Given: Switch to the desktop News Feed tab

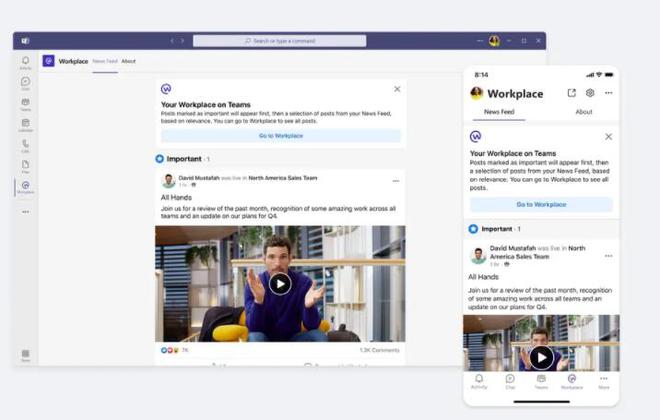Looking at the screenshot, I should coord(105,61).
